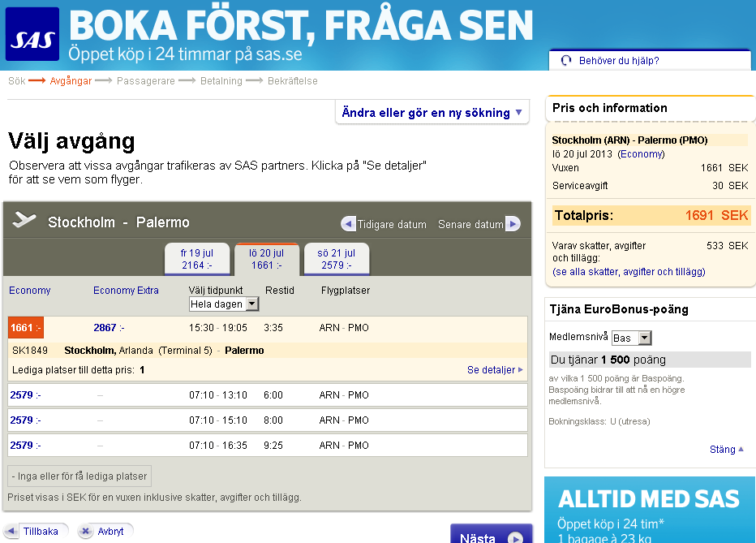The width and height of the screenshot is (756, 543).
Task: Click the headset help icon
Action: pyautogui.click(x=566, y=60)
